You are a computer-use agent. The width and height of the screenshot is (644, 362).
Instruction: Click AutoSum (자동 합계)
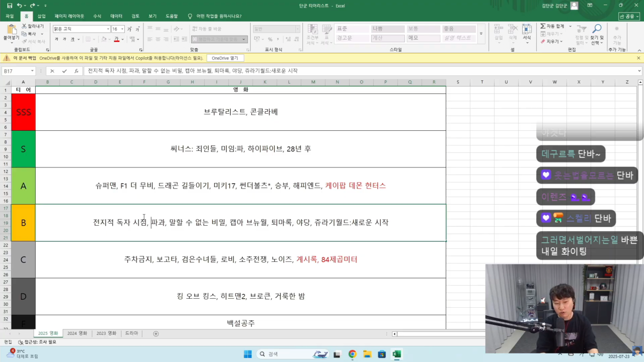pyautogui.click(x=552, y=26)
